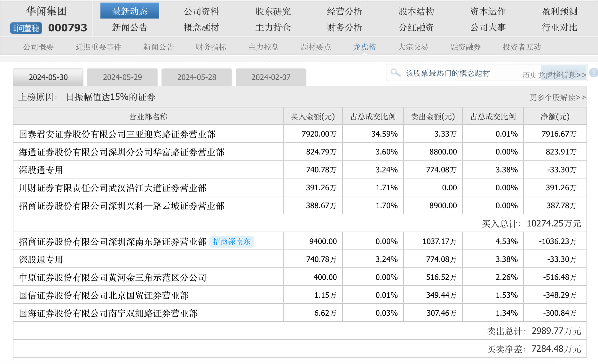Select the 龙虎榜 sub-tab
598x364 pixels.
pos(364,47)
